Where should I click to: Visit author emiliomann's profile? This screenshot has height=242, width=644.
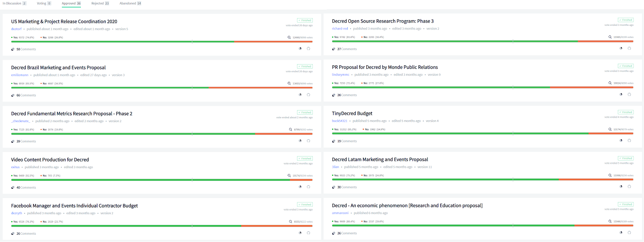tap(20, 75)
